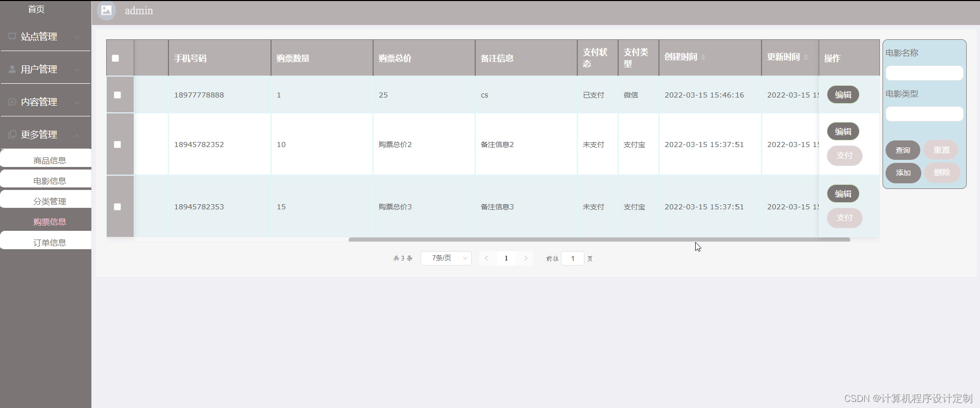This screenshot has width=980, height=408.
Task: Click the 内容管理 chat icon
Action: (12, 102)
